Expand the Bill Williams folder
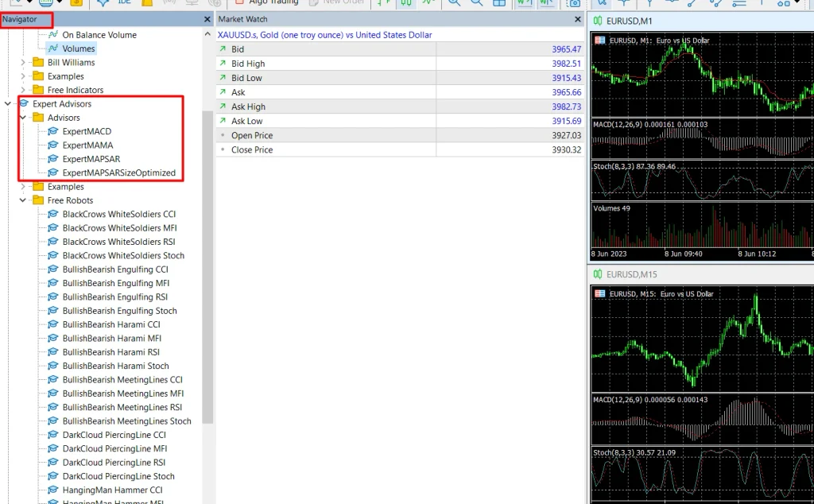814x504 pixels. [x=23, y=62]
